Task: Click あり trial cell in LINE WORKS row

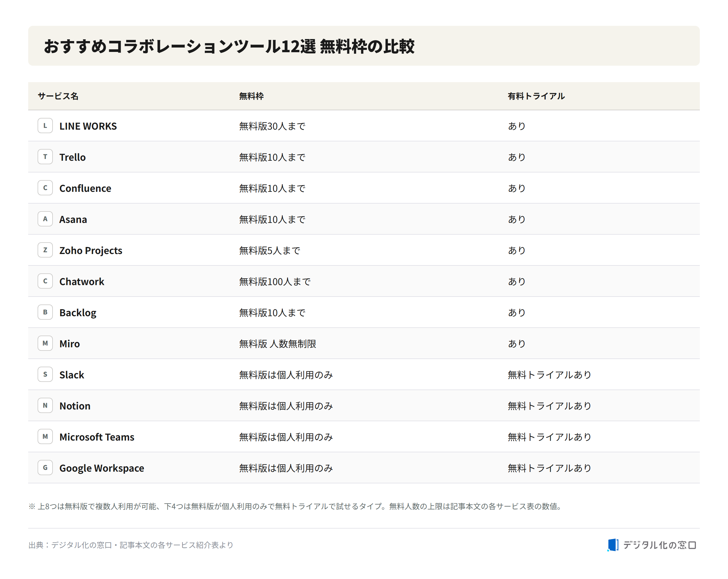Action: [x=517, y=126]
